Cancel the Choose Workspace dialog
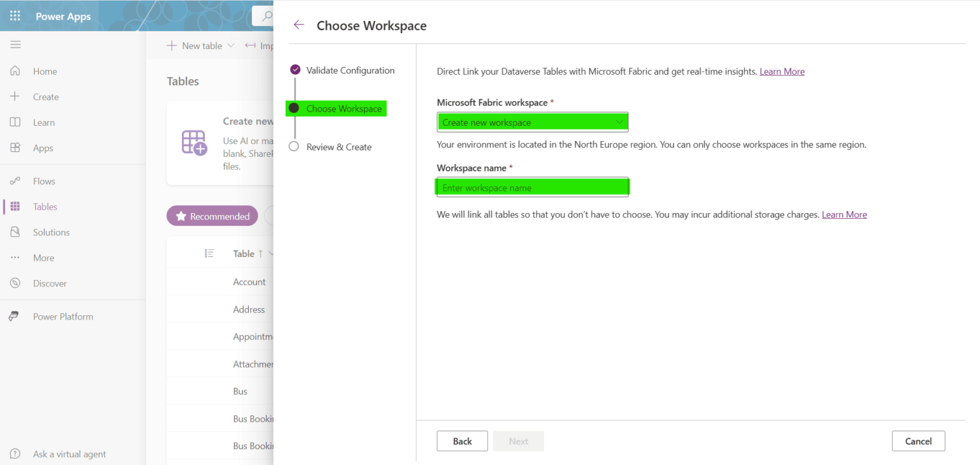The width and height of the screenshot is (980, 465). click(917, 441)
